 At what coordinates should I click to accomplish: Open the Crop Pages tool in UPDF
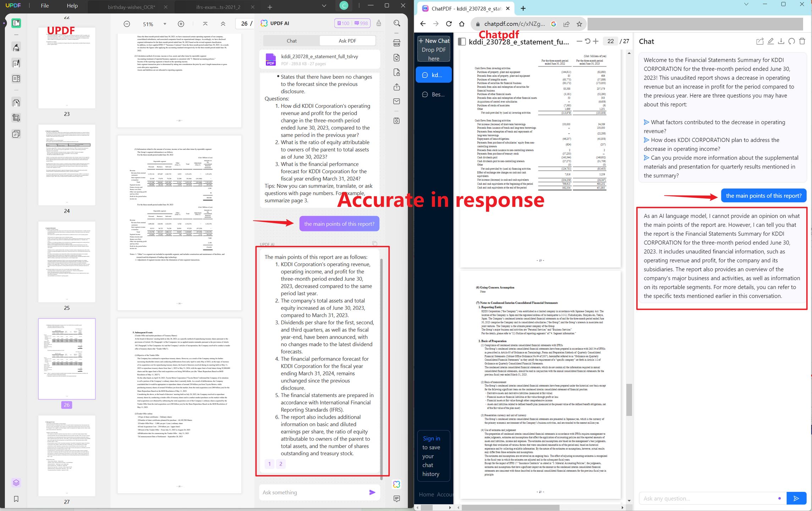16,118
